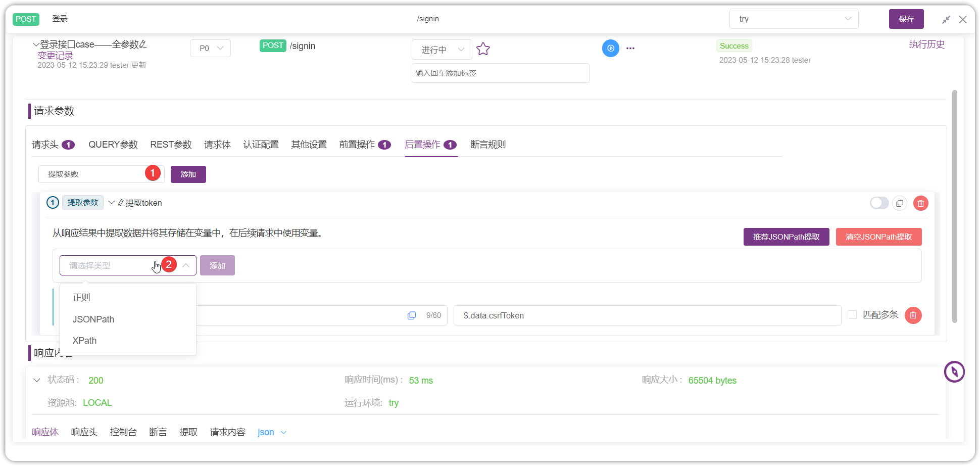
Task: Show the 响应体 response tab
Action: (45, 432)
